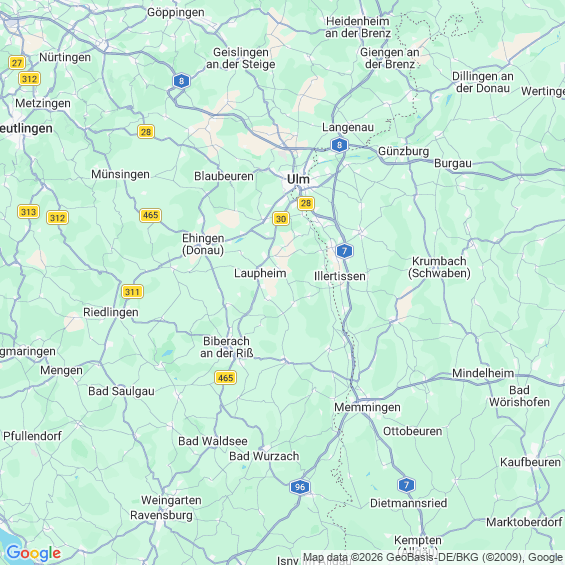This screenshot has height=565, width=565.
Task: Select the Memmingen city label
Action: pos(367,407)
